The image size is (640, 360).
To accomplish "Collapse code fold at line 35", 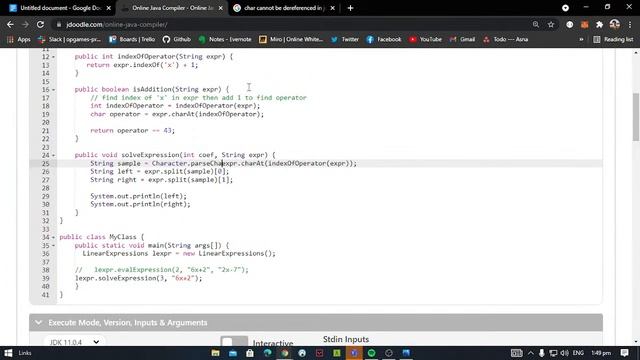I will [53, 245].
